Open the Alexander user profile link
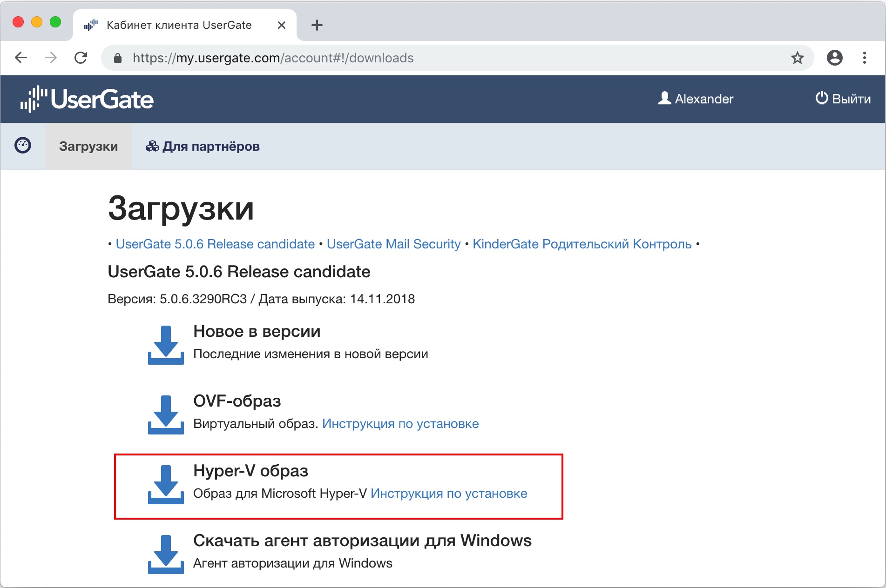Screen dimensions: 886x588 pyautogui.click(x=696, y=99)
